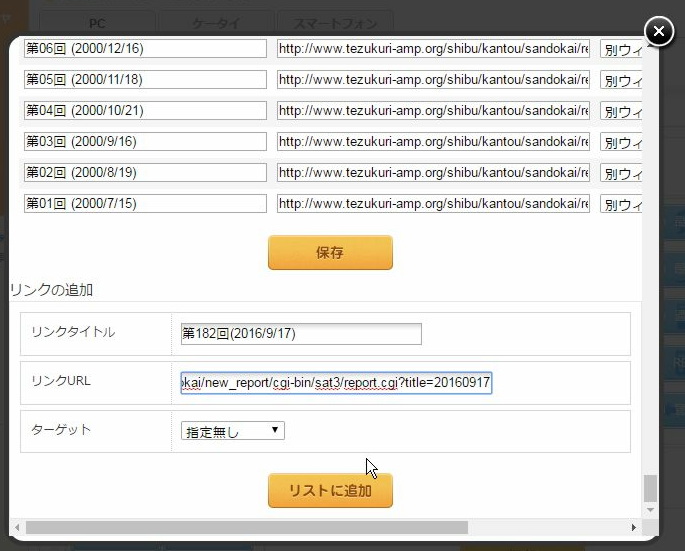The width and height of the screenshot is (685, 551).
Task: Switch to the PC tab
Action: click(97, 23)
